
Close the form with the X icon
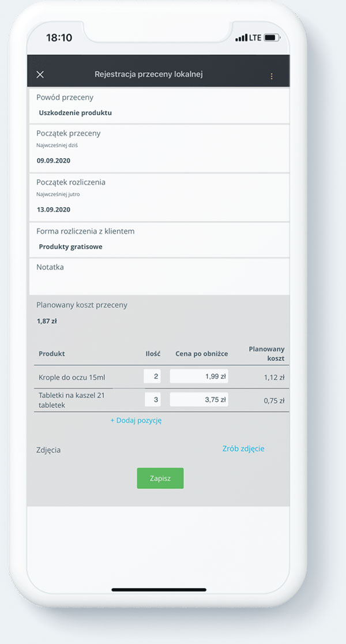click(x=40, y=74)
